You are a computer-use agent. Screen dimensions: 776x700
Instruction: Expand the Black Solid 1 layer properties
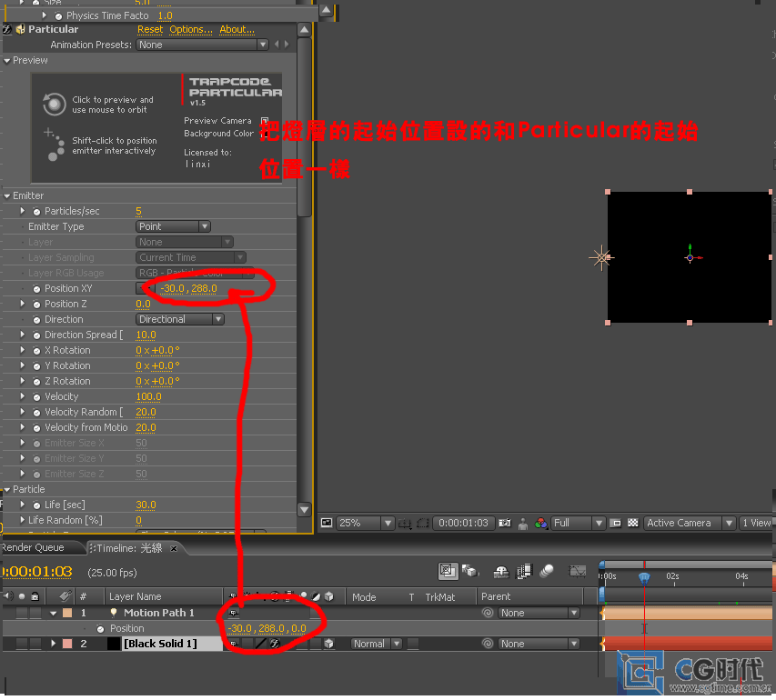click(53, 644)
